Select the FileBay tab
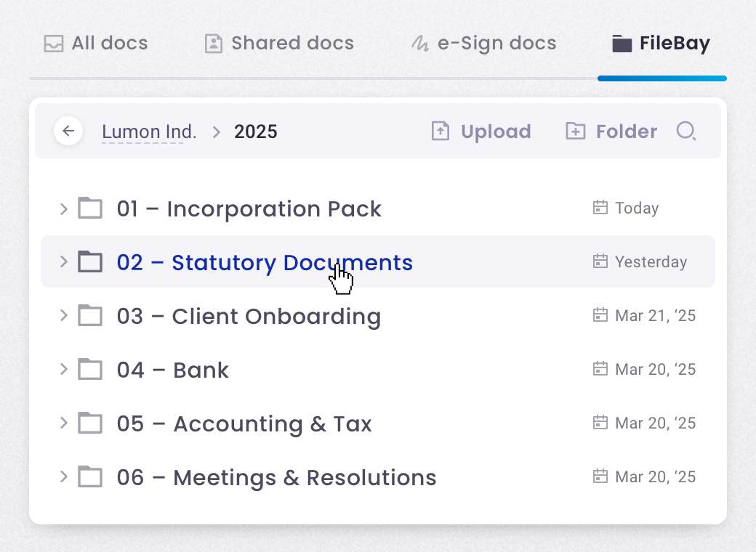This screenshot has height=552, width=756. (661, 44)
